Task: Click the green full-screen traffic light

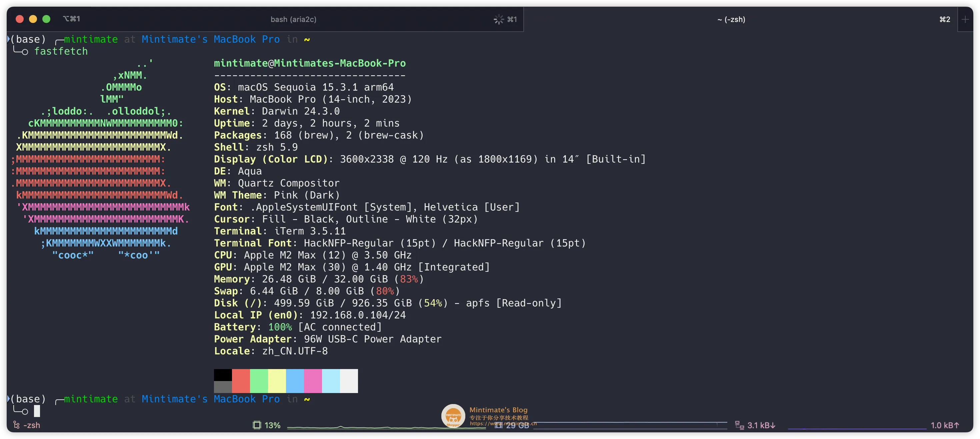Action: 46,18
